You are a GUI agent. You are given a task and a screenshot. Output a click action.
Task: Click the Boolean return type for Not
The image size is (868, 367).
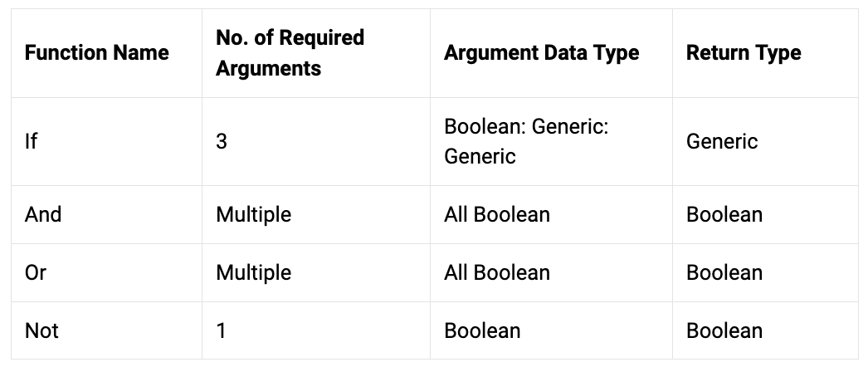point(724,331)
